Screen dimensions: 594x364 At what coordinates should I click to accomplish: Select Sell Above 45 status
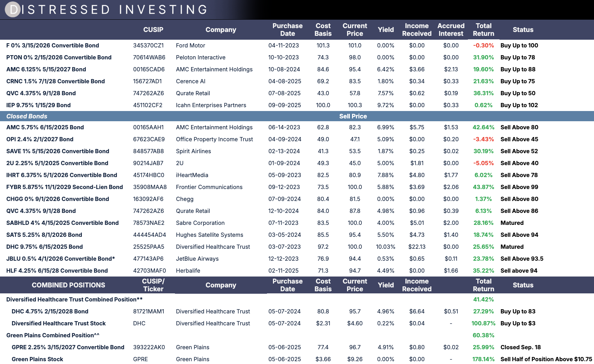(519, 139)
